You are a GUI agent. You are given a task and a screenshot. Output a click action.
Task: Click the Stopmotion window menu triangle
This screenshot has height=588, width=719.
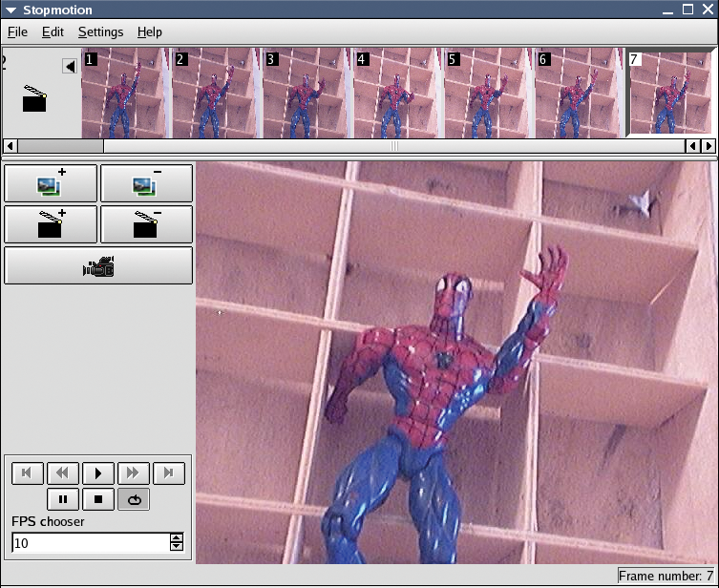tap(11, 10)
